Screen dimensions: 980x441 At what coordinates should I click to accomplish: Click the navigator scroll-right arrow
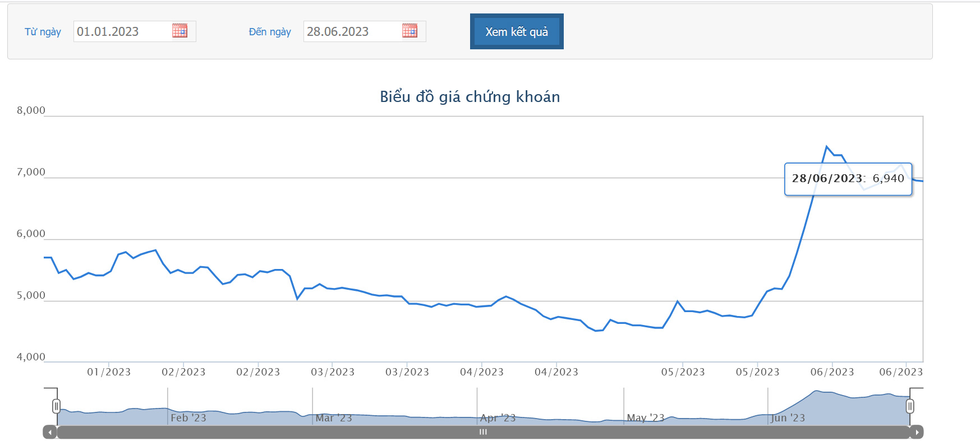pos(917,432)
